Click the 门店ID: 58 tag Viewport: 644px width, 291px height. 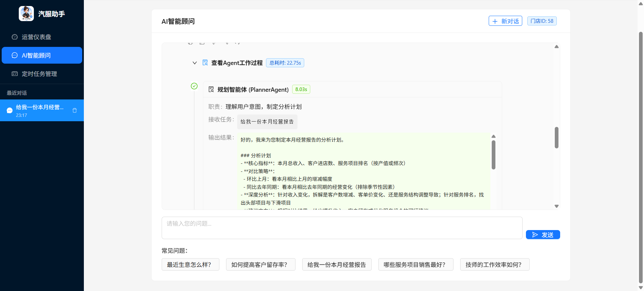pos(542,21)
